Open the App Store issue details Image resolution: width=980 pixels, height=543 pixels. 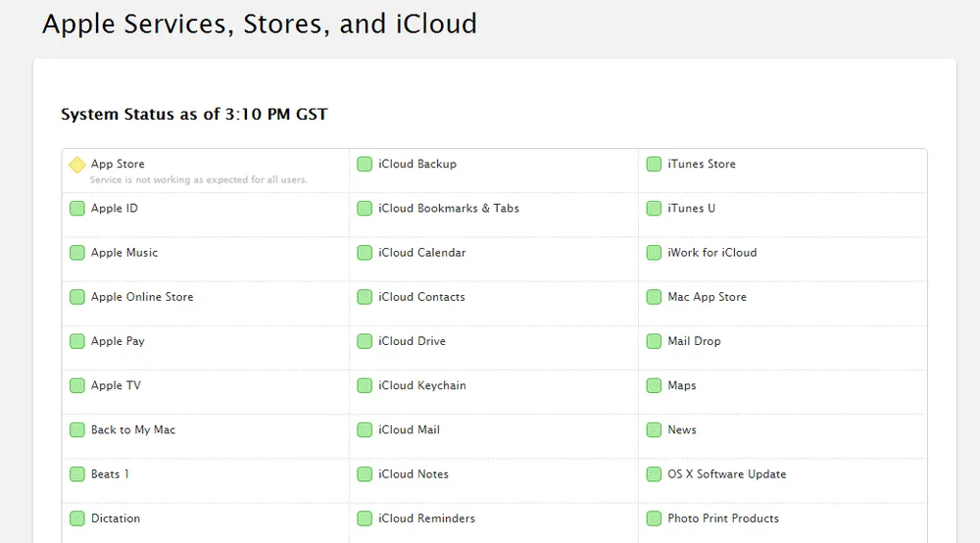(118, 164)
